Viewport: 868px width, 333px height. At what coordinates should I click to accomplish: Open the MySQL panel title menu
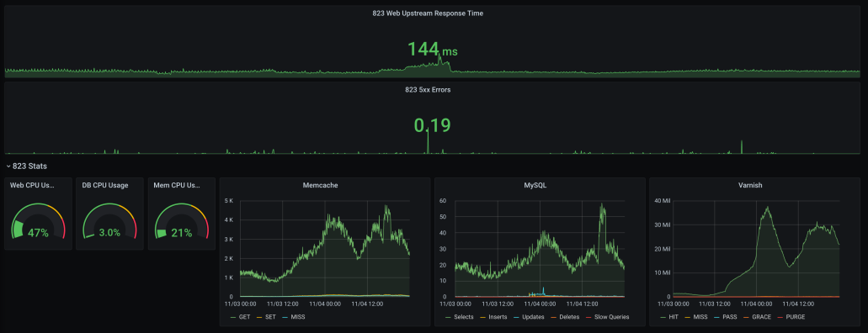point(535,185)
